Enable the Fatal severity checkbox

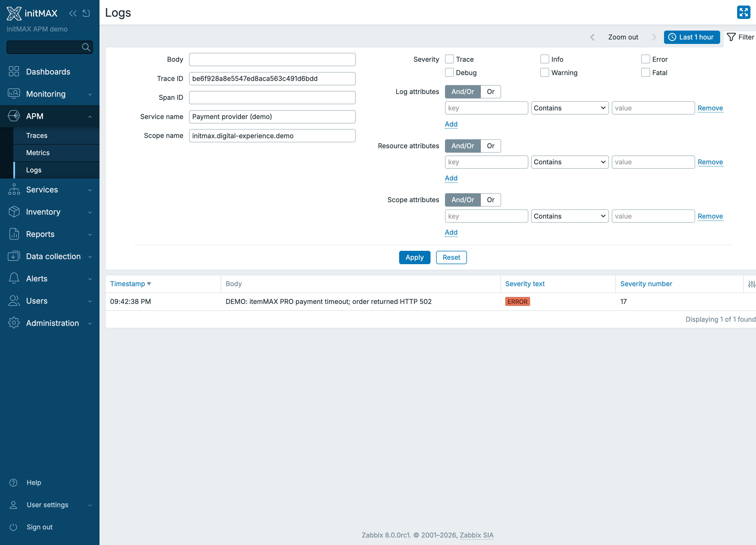click(645, 72)
